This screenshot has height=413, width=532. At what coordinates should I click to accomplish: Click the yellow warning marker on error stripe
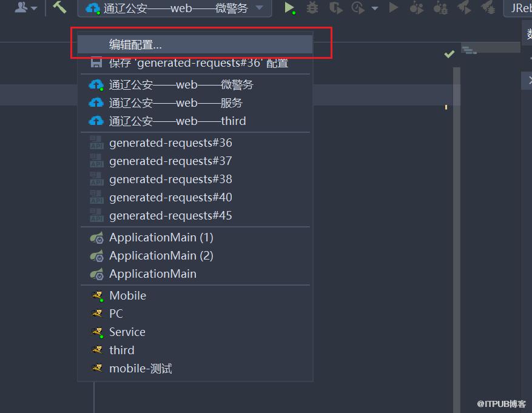pyautogui.click(x=446, y=107)
